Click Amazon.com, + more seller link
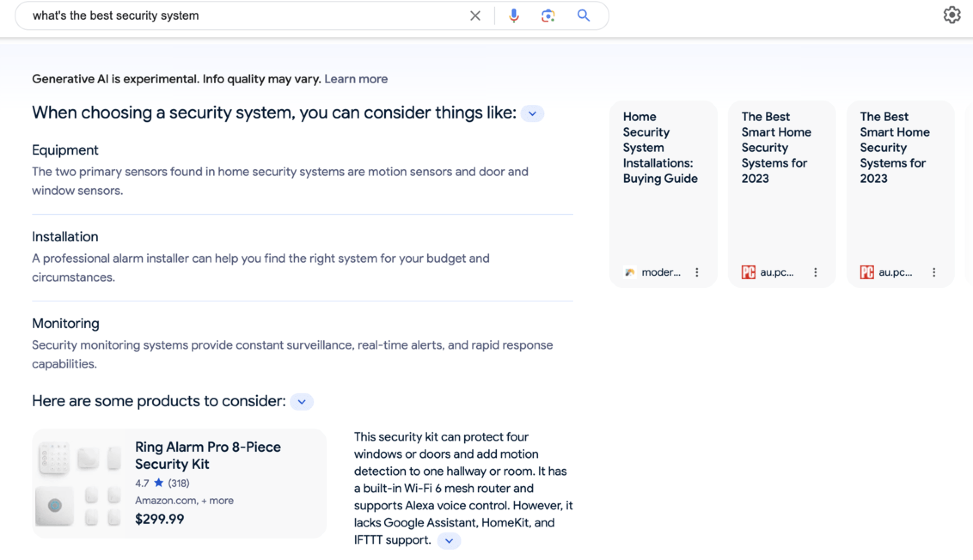Image resolution: width=973 pixels, height=560 pixels. coord(184,501)
